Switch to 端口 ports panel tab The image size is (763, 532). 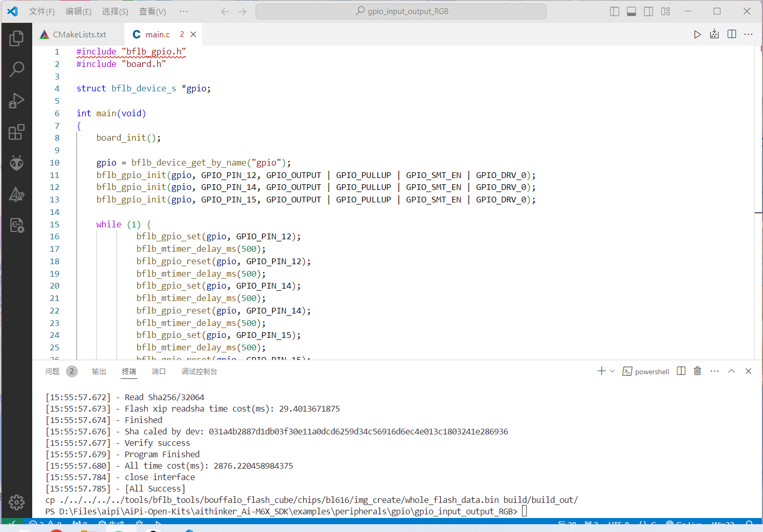159,372
